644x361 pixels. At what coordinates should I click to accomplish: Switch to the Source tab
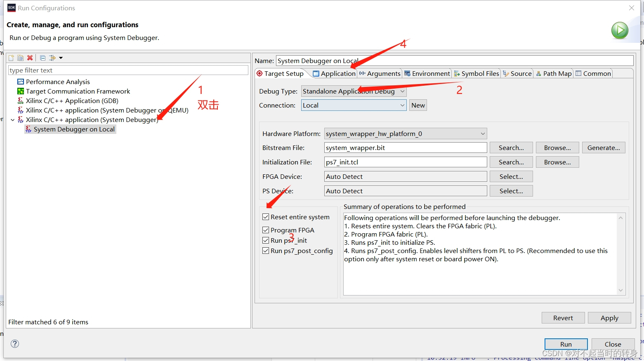pos(517,73)
